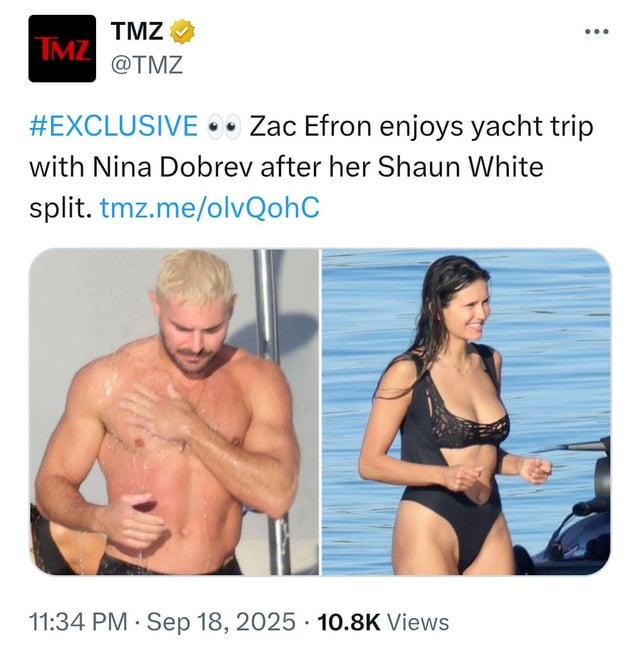Click the white divider between the two photos
The image size is (640, 657).
coord(321,412)
